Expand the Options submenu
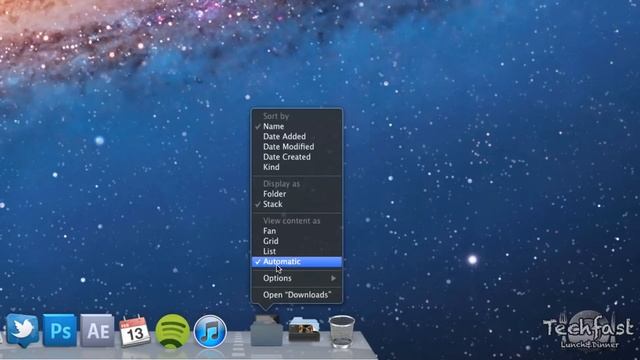The height and width of the screenshot is (360, 640). (297, 278)
